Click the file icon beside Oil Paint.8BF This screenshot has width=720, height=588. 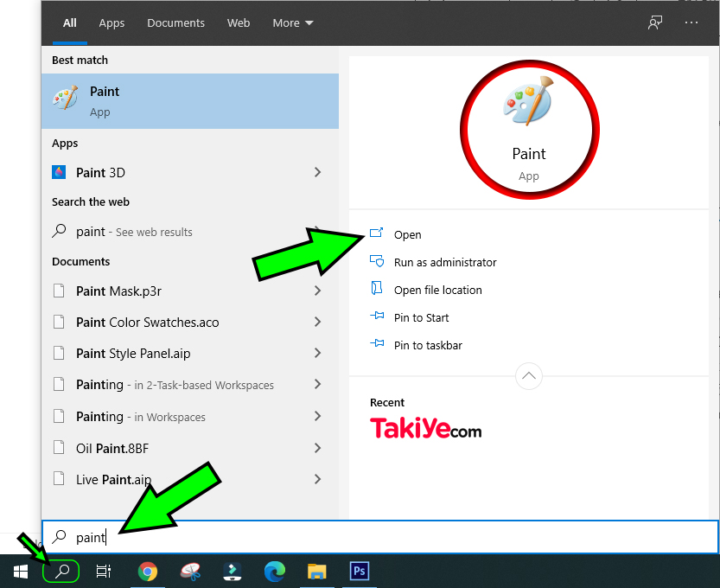tap(59, 447)
